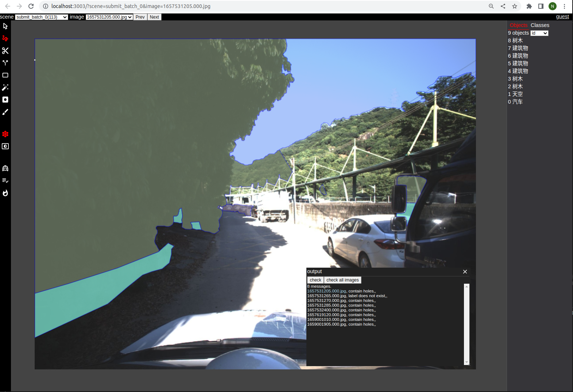
Task: Open the objects sort-by id dropdown
Action: pos(539,33)
